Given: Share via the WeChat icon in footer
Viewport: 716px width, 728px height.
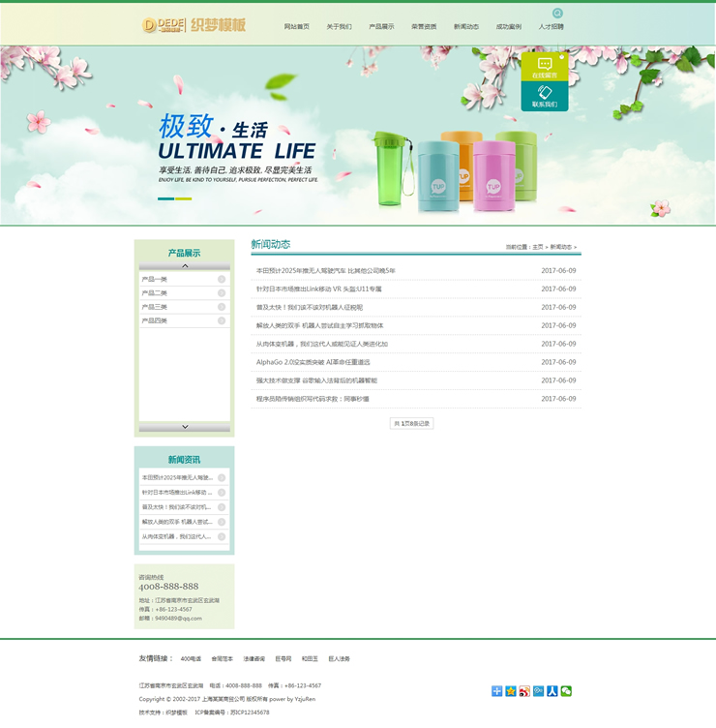Looking at the screenshot, I should pyautogui.click(x=566, y=691).
